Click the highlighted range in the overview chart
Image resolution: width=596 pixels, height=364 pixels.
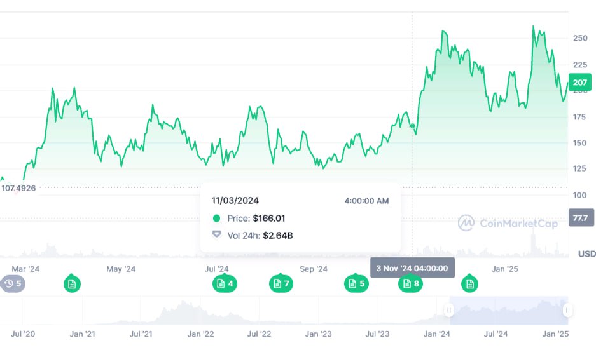tap(509, 311)
